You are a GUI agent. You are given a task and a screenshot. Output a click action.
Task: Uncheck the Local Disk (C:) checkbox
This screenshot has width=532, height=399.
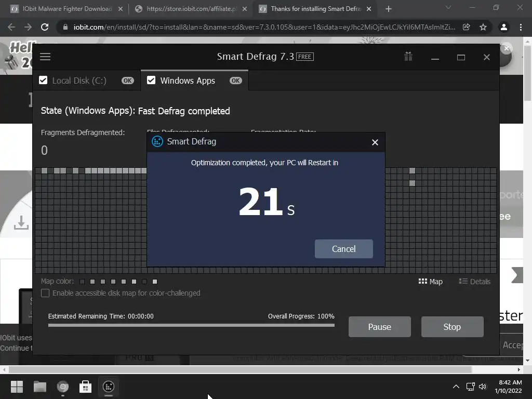point(43,81)
